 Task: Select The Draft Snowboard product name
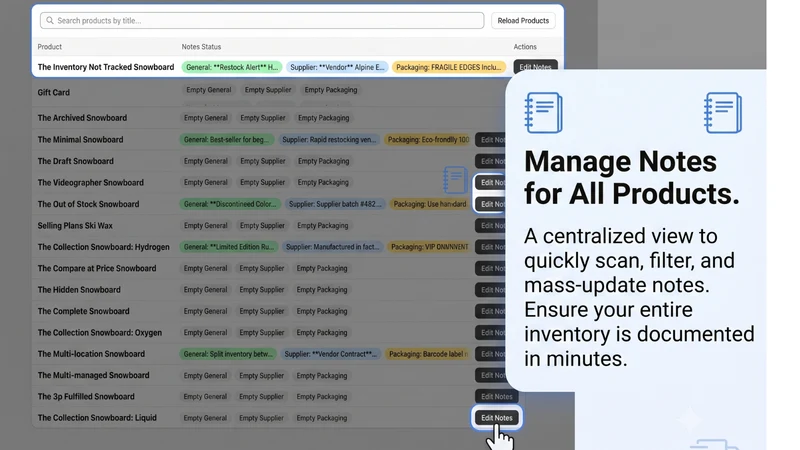pos(76,161)
